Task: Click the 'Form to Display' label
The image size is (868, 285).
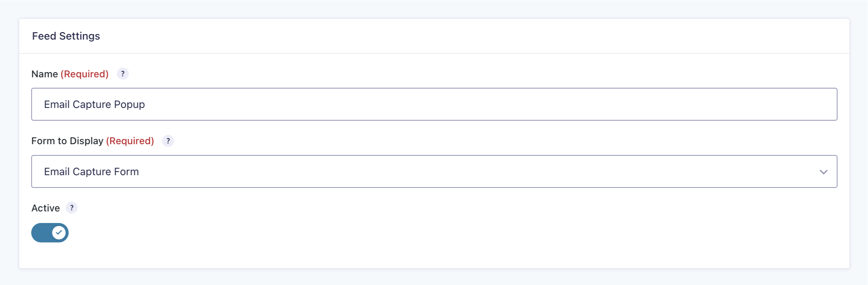Action: coord(67,141)
